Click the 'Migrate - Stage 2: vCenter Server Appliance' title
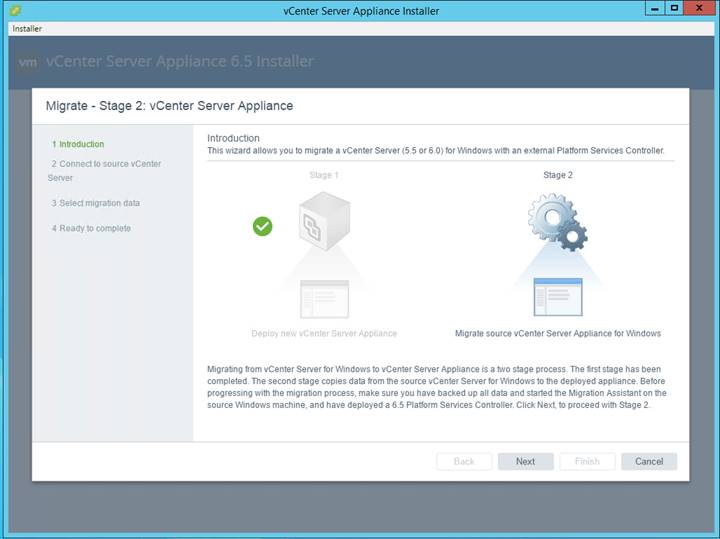Viewport: 720px width, 539px height. point(169,106)
